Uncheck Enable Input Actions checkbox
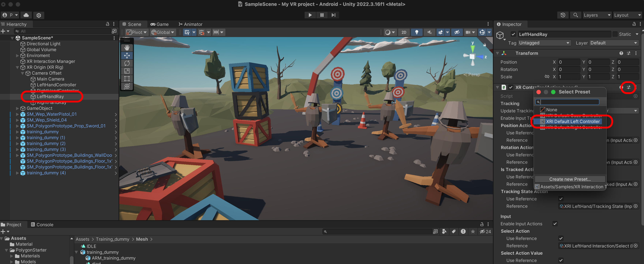 (x=555, y=224)
